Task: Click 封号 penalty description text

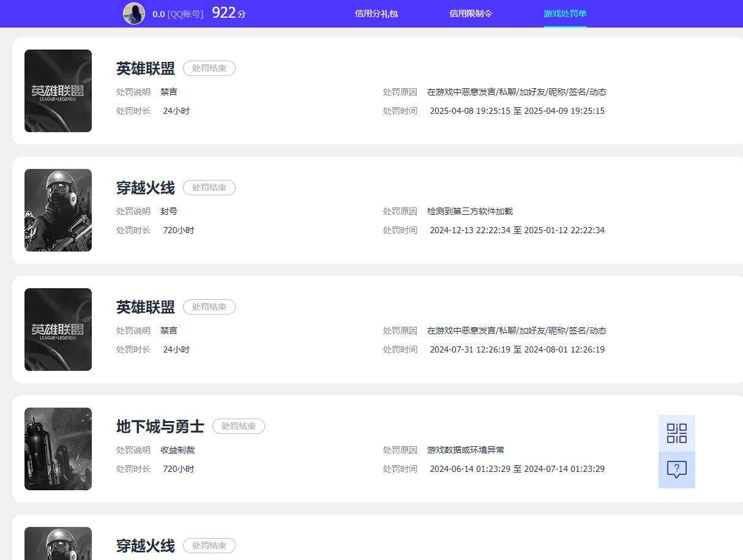Action: point(169,211)
